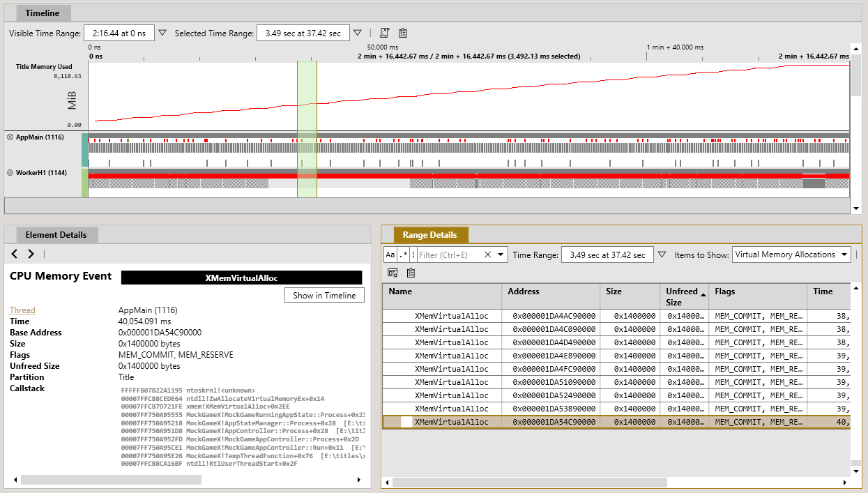The image size is (868, 493).
Task: Select the Range Details tab
Action: (429, 235)
